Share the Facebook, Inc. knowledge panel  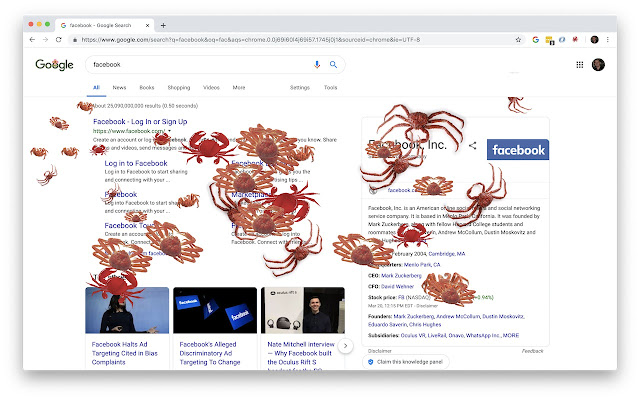coord(473,145)
